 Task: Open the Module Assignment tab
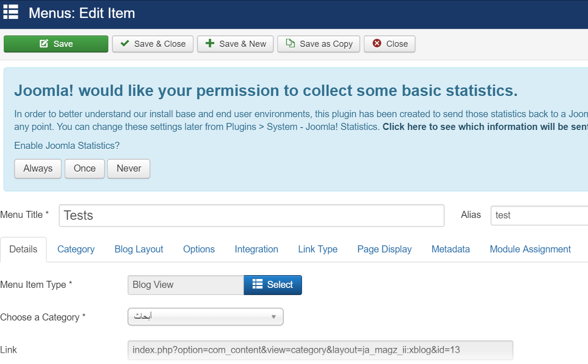530,249
